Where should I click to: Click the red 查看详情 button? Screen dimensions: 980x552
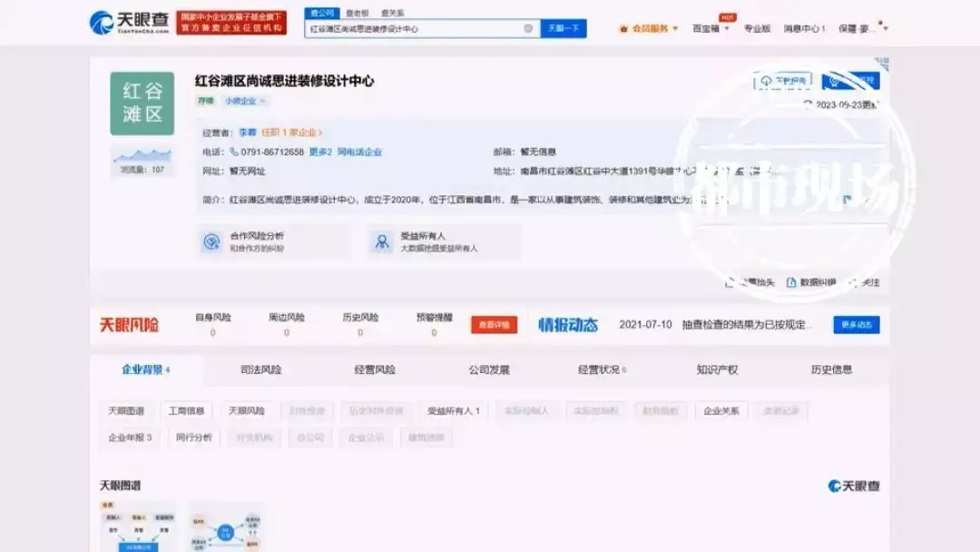pos(494,324)
